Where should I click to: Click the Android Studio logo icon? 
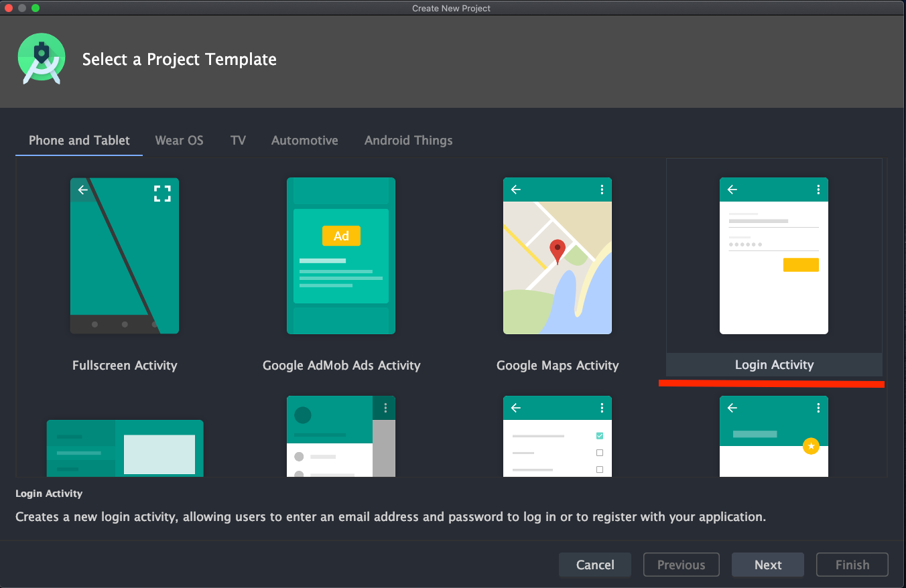(42, 59)
